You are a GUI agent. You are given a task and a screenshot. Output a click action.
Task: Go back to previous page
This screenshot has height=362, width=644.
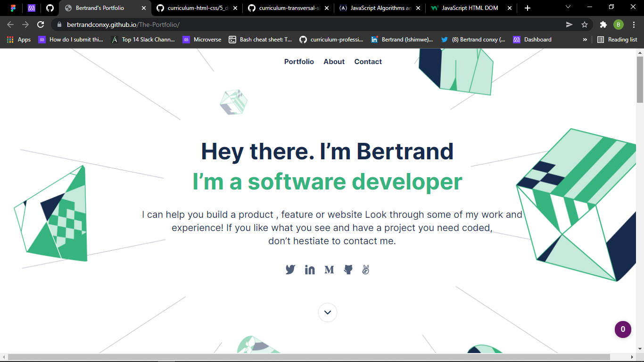click(10, 25)
